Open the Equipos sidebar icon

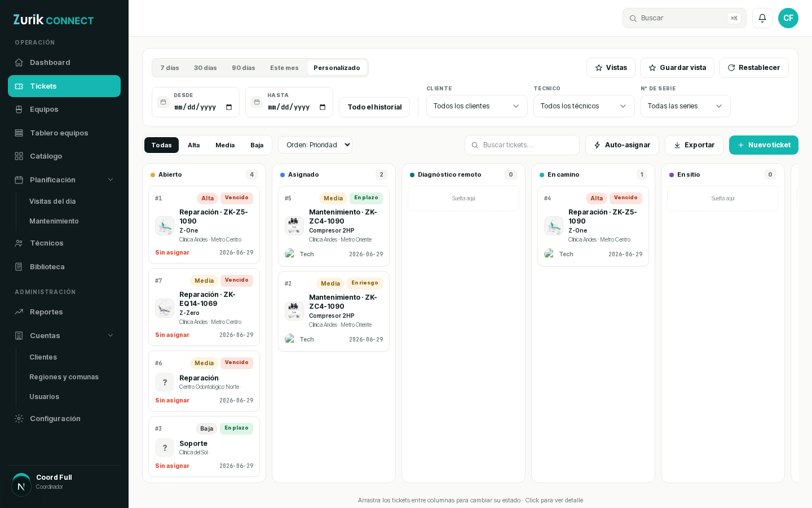[x=19, y=110]
